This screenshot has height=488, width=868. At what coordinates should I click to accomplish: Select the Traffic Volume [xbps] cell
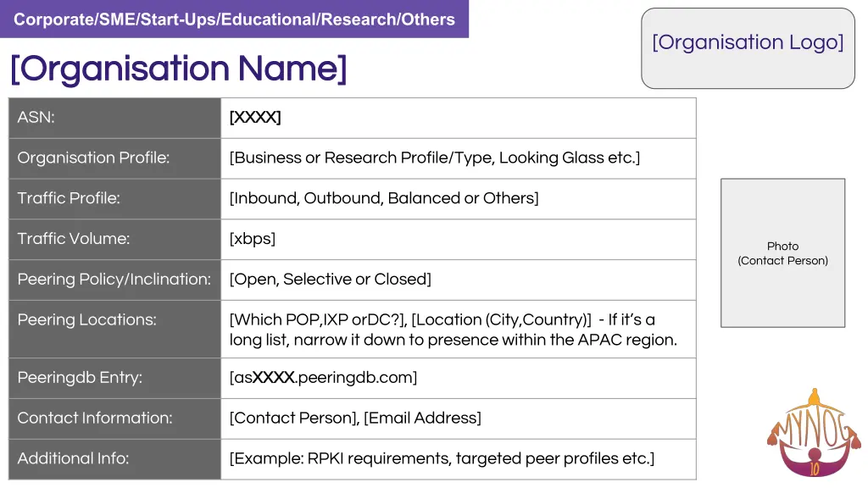tap(459, 239)
